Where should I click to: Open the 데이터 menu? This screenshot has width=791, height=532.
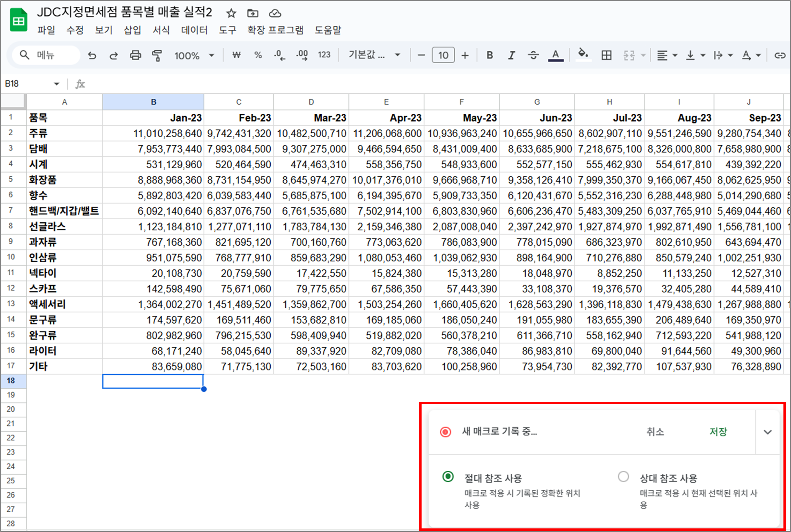(194, 30)
